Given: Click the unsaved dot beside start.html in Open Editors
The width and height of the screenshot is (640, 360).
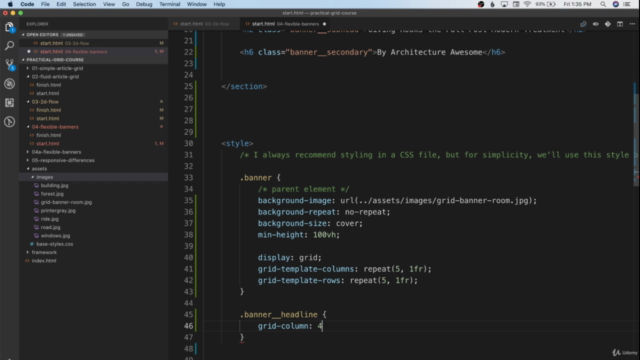Looking at the screenshot, I should [29, 51].
